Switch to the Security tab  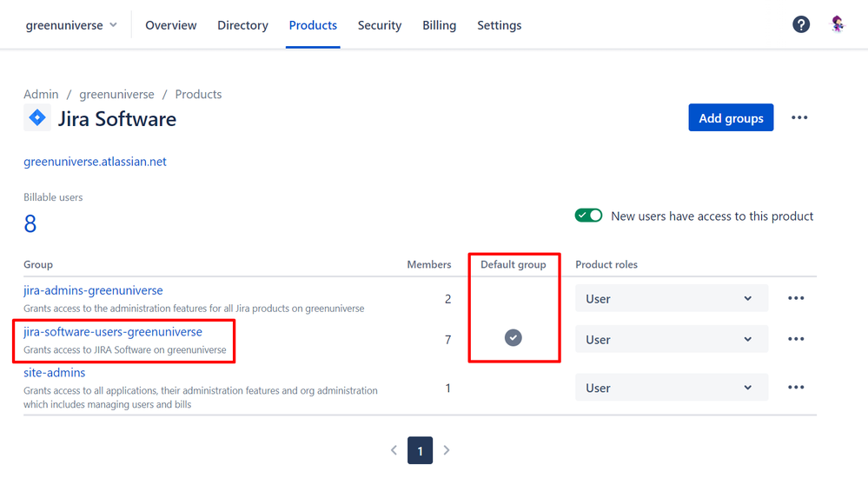point(379,25)
